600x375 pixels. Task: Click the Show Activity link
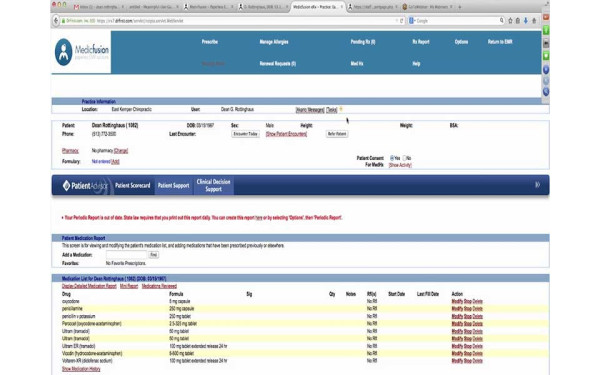point(400,165)
